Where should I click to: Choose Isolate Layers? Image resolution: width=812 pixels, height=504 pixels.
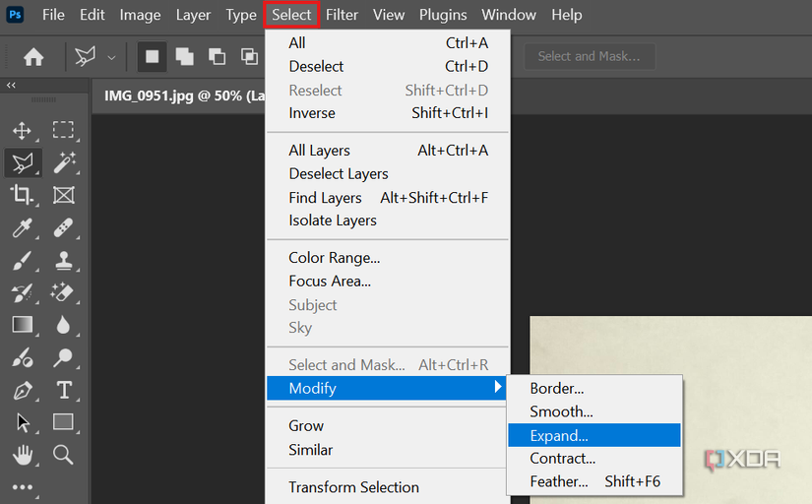pos(388,220)
